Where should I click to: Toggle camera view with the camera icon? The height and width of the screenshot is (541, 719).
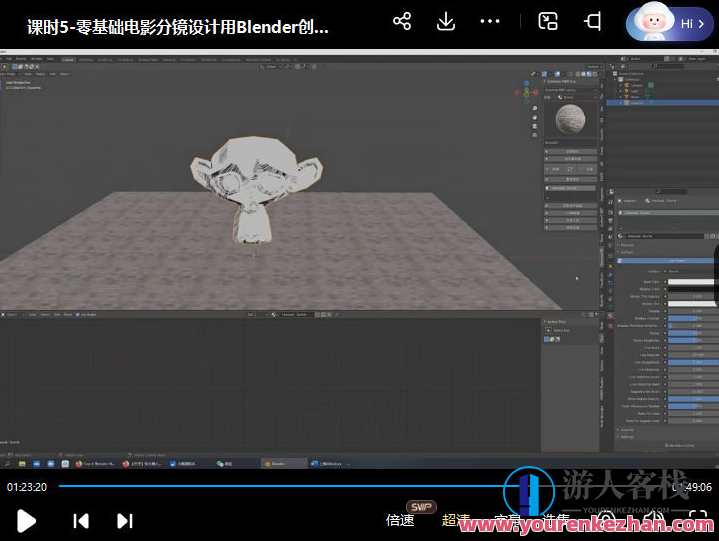[x=535, y=126]
